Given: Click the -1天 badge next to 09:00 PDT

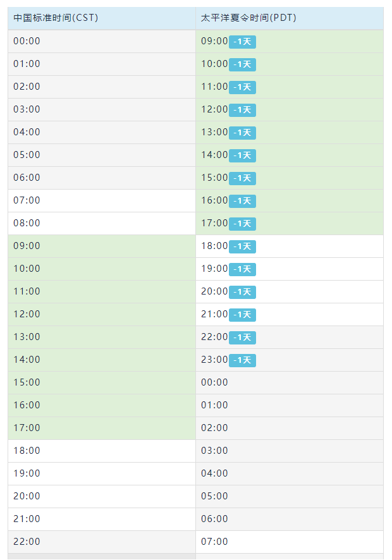Looking at the screenshot, I should (242, 42).
